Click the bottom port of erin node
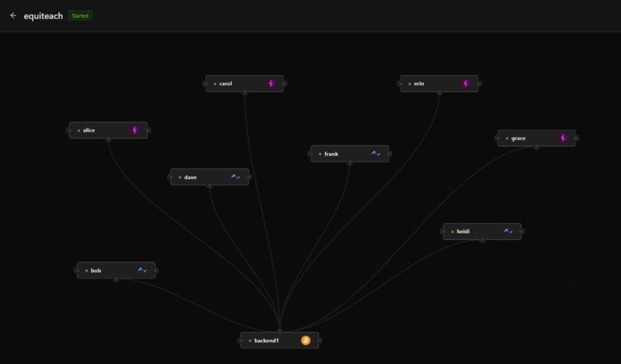621x364 pixels. pos(439,92)
